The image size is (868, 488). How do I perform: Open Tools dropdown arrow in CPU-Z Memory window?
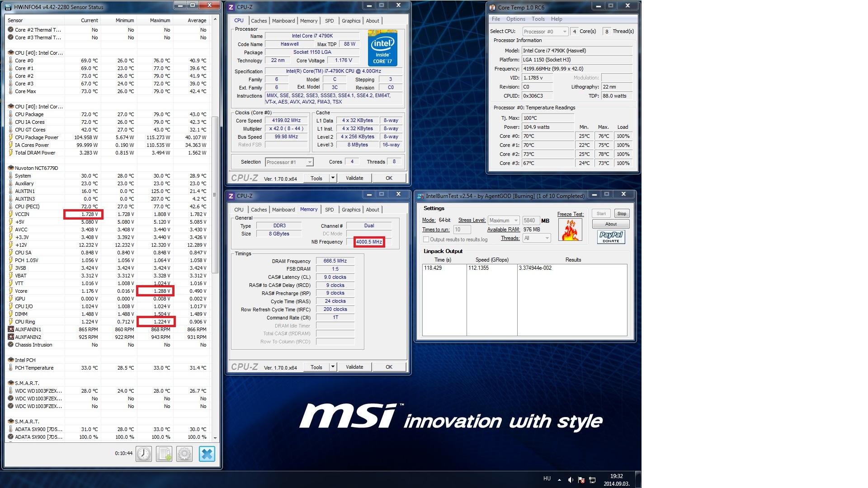333,367
